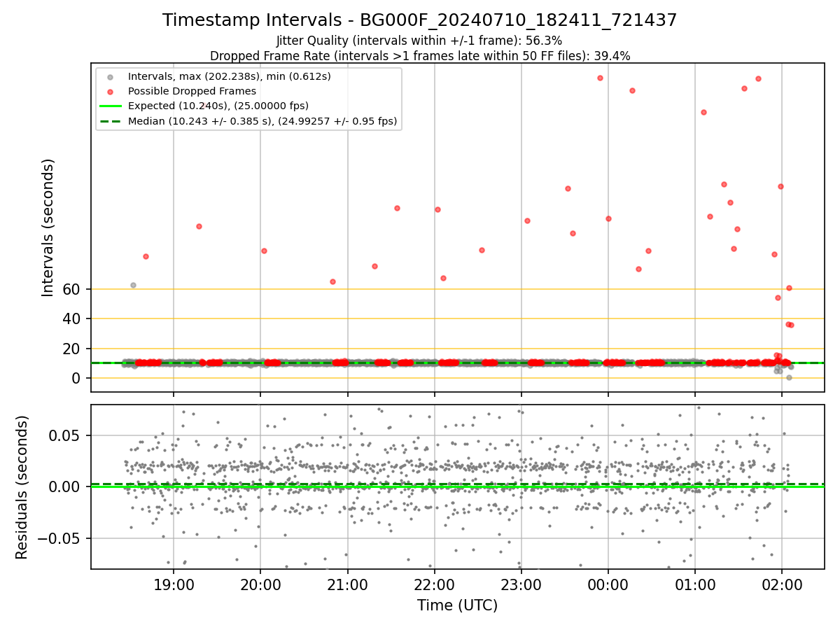This screenshot has height=630, width=840.
Task: Click the gray dot marker in the legend
Action: point(110,76)
